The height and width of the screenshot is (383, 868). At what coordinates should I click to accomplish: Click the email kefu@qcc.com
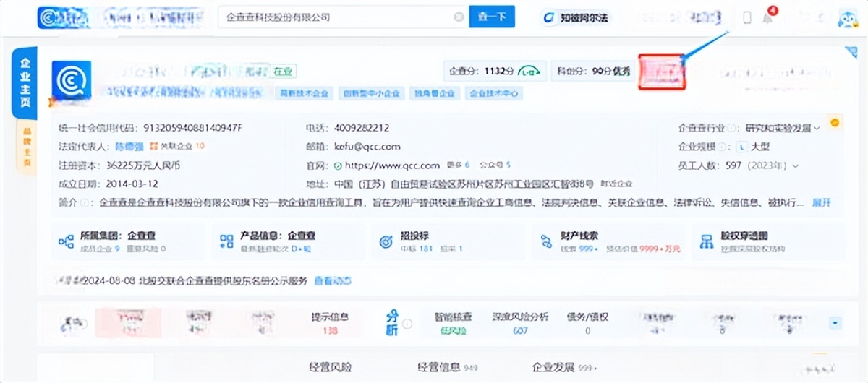click(x=367, y=146)
